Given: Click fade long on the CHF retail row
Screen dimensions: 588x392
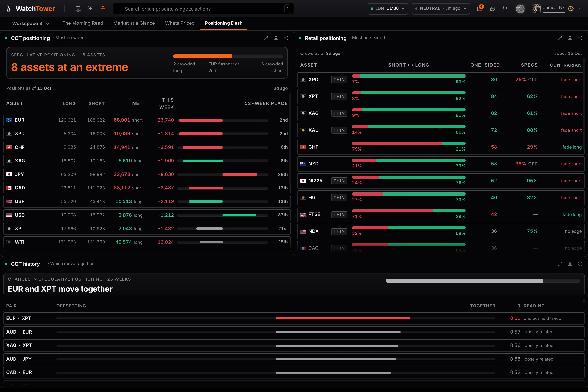Looking at the screenshot, I should tap(572, 147).
